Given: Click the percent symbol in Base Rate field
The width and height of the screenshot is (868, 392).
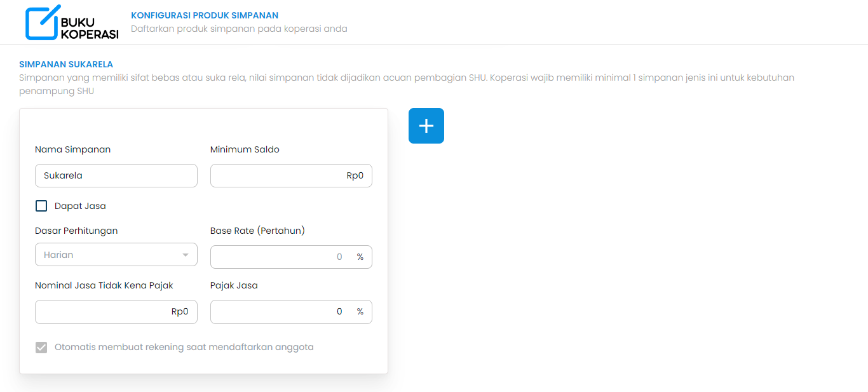Looking at the screenshot, I should (x=360, y=257).
